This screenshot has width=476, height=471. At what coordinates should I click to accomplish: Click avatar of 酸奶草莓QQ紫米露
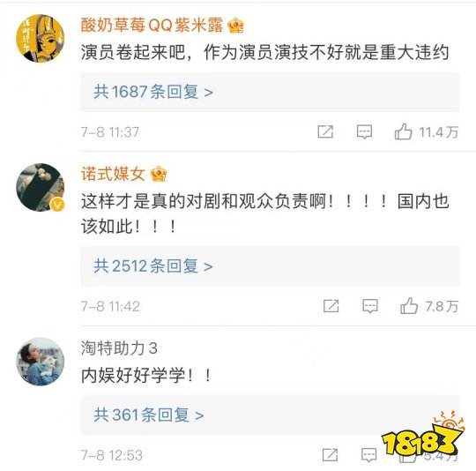coord(40,39)
